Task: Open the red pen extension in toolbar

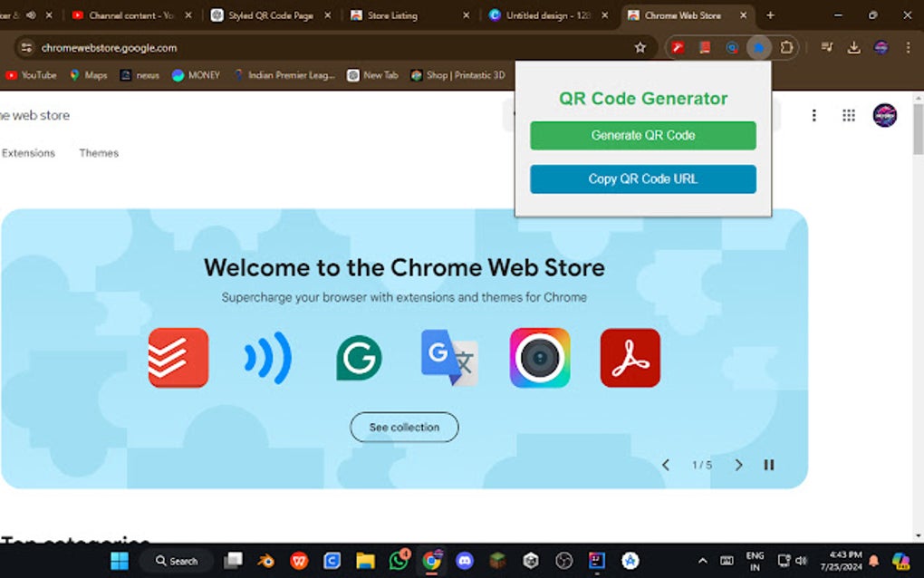Action: (x=678, y=48)
